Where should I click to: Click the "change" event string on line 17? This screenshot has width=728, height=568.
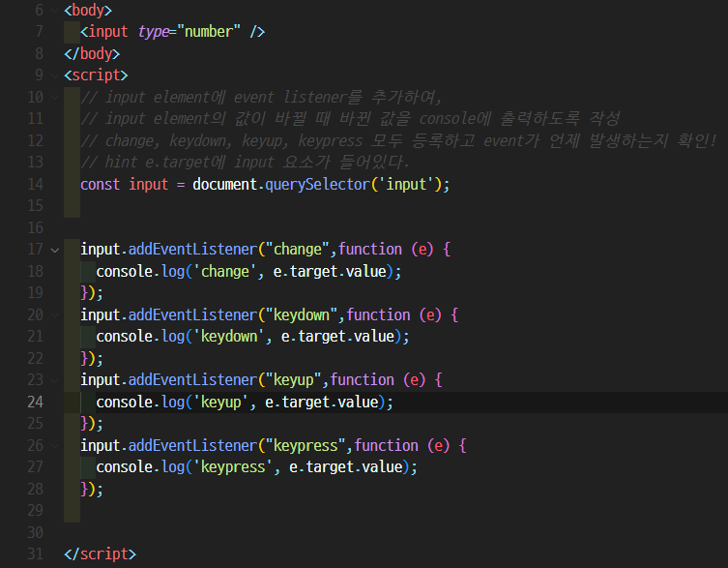click(298, 250)
